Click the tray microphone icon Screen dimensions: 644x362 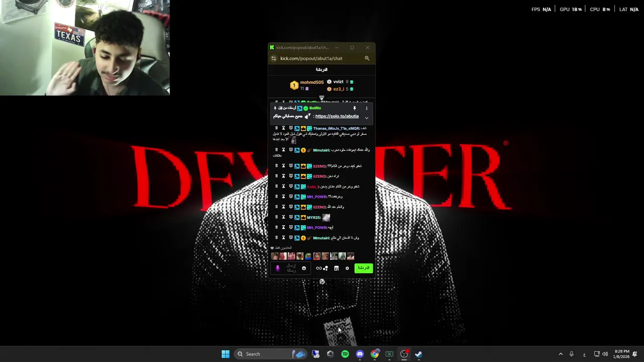(572, 354)
